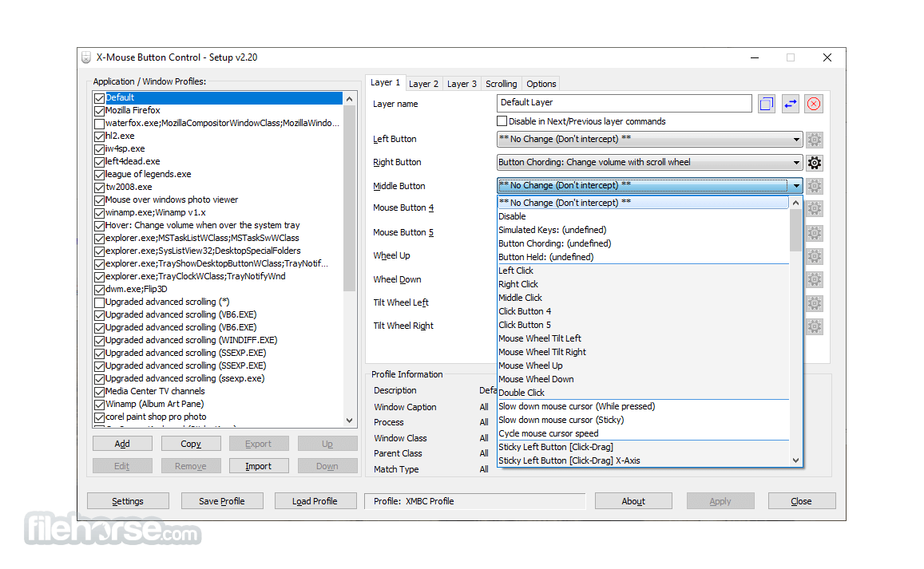Check Disable in Next/Previous layer commands
Viewport: 924px width, 569px height.
pyautogui.click(x=502, y=121)
